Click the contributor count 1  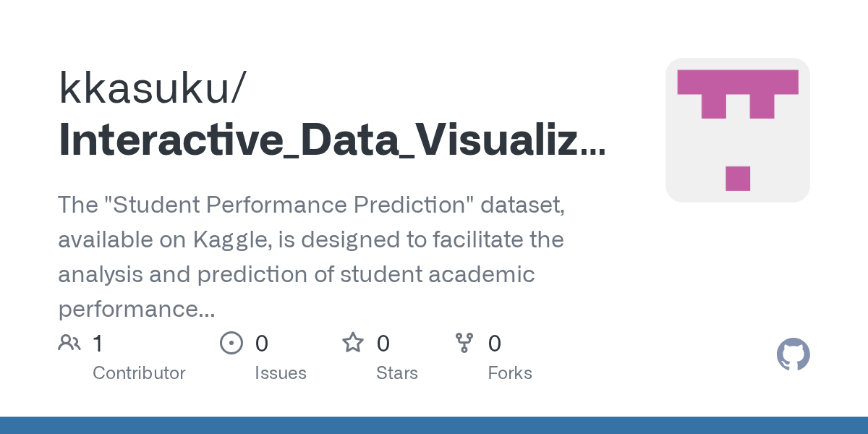coord(98,343)
